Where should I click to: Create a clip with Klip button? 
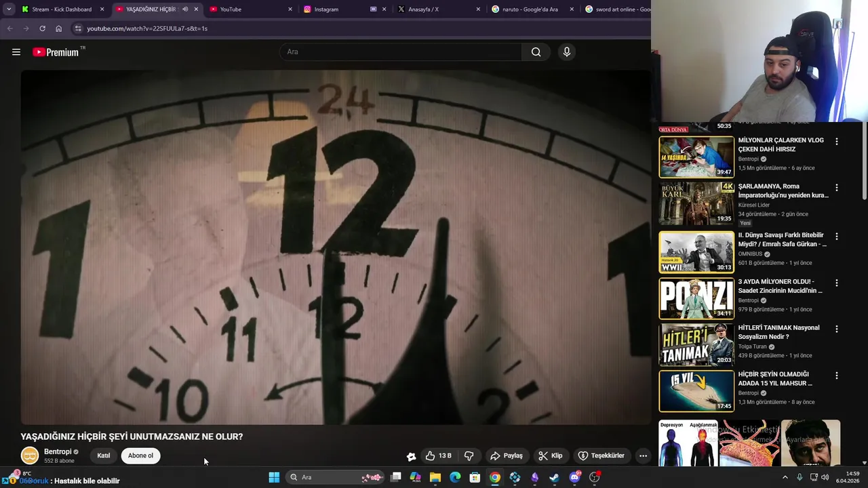coord(550,455)
